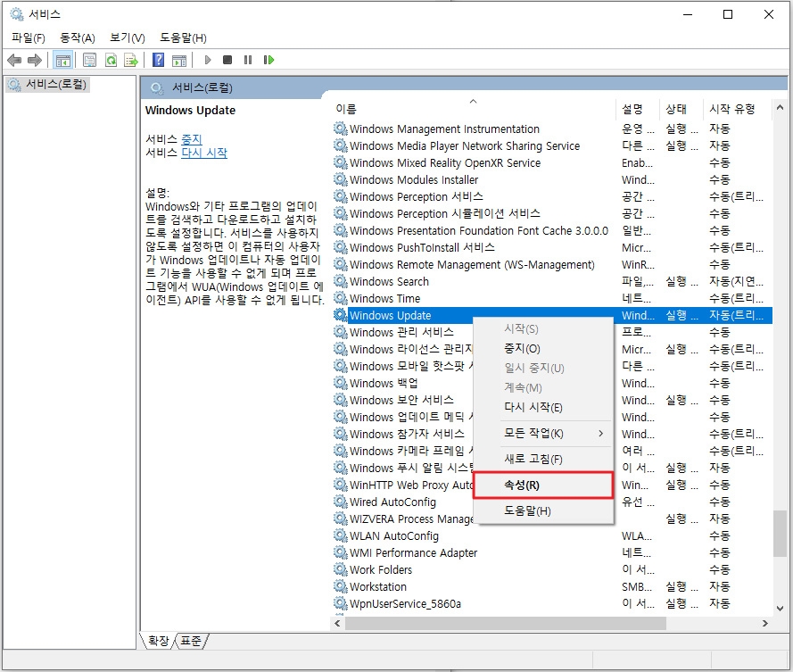Click the horizontal scrollbar left arrow
The image size is (793, 672).
[x=338, y=624]
